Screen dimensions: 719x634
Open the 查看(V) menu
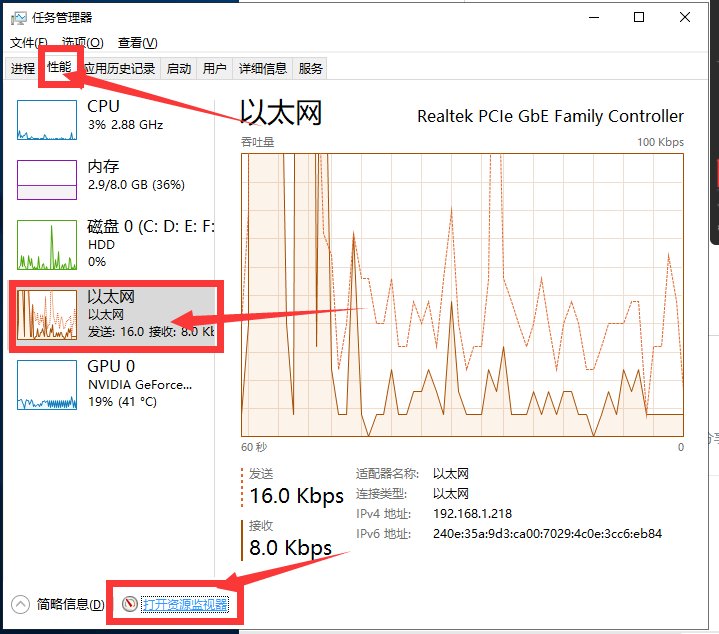(138, 43)
